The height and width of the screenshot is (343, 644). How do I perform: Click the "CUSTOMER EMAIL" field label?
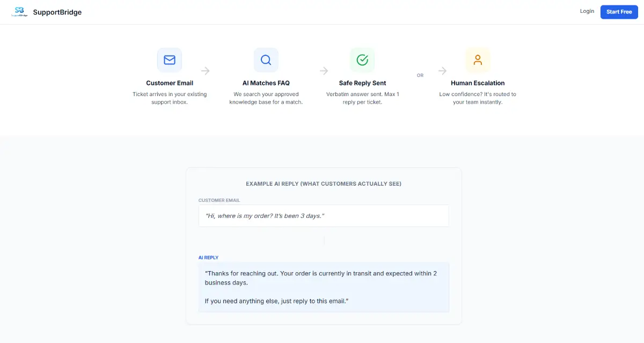[x=219, y=200]
